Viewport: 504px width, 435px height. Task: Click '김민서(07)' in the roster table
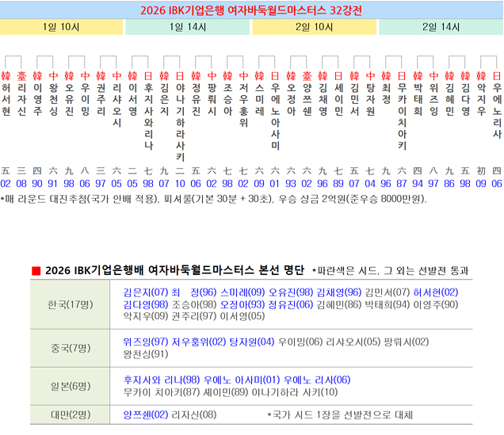(x=388, y=292)
